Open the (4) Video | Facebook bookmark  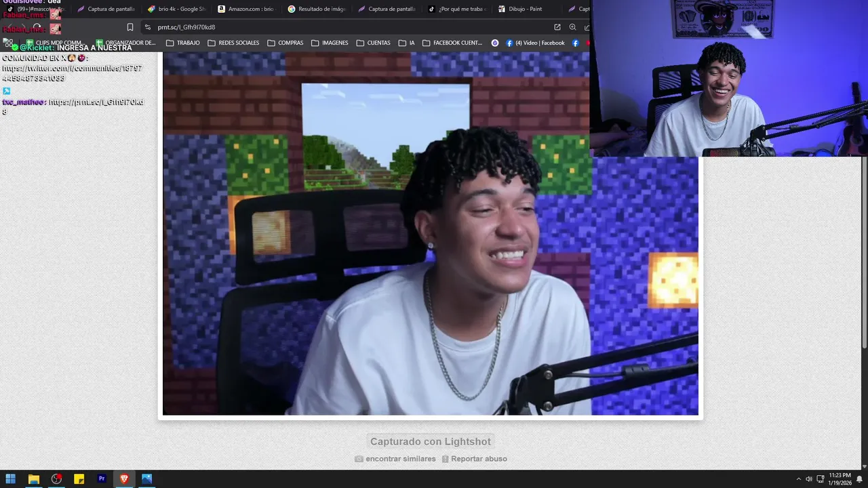[535, 43]
